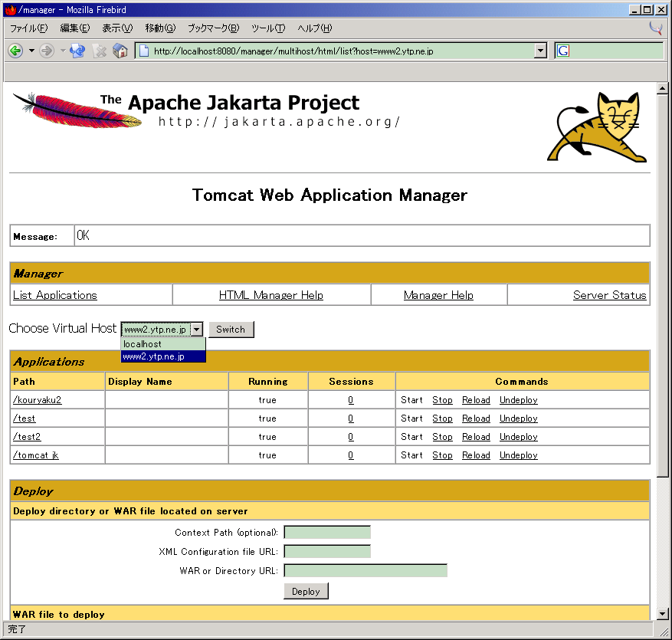This screenshot has height=640, width=672.
Task: Go to Home page icon
Action: pyautogui.click(x=120, y=51)
